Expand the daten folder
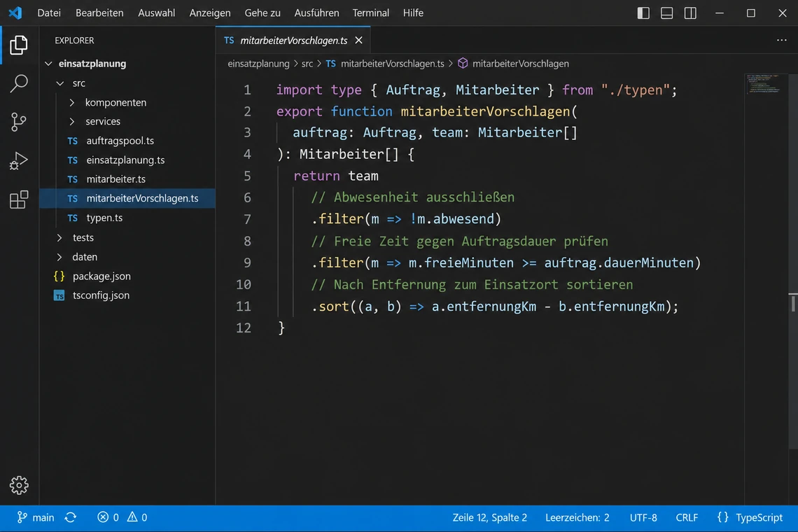Screen dimensions: 798x532 pos(59,257)
